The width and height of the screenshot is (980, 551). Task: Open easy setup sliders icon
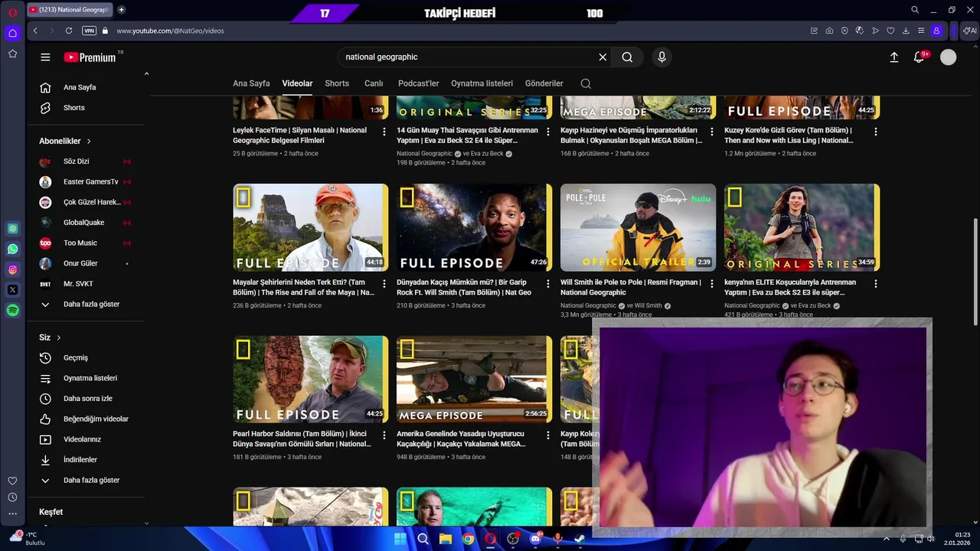[x=921, y=31]
